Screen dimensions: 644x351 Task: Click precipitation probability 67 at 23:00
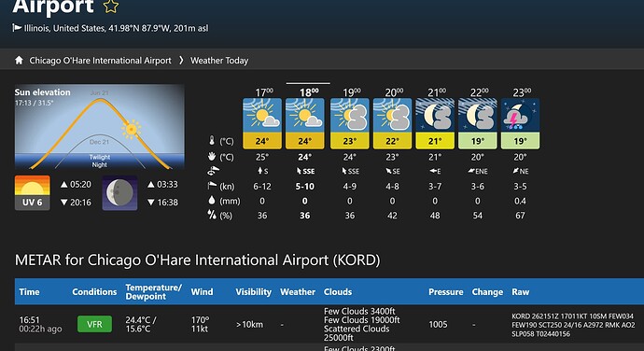(x=520, y=216)
